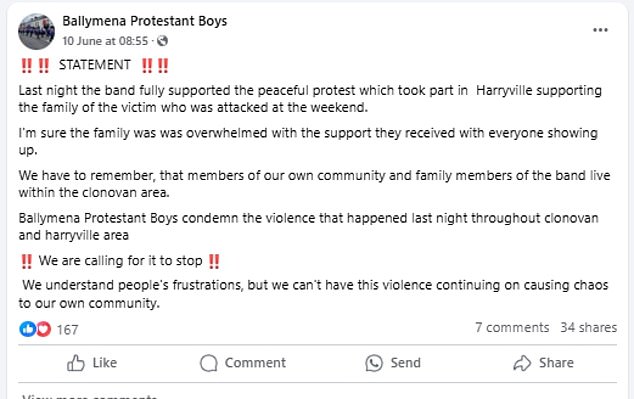Click the Like button label

point(105,363)
